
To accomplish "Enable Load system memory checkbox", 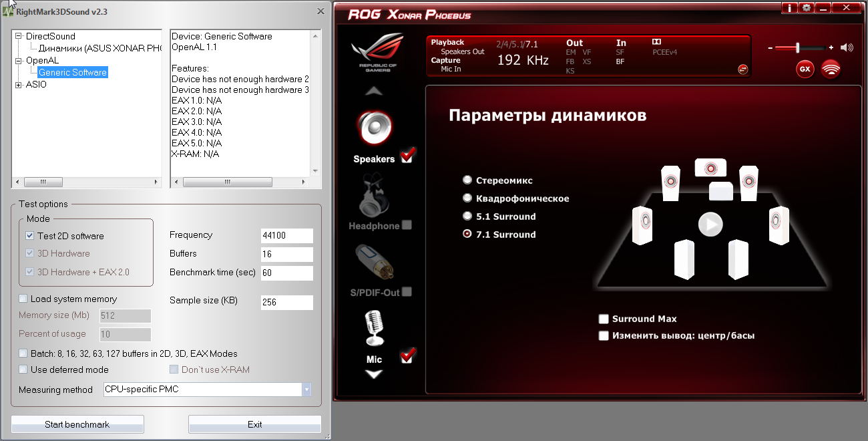I will pos(23,299).
